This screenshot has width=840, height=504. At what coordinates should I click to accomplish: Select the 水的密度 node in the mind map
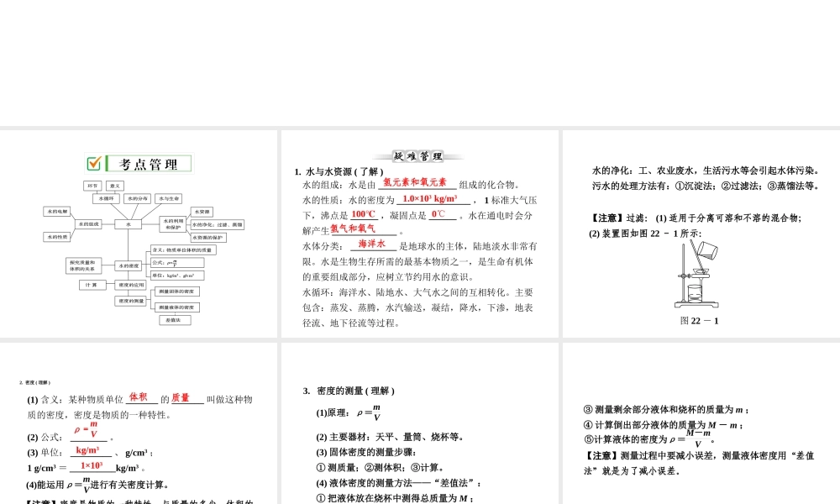(x=128, y=265)
